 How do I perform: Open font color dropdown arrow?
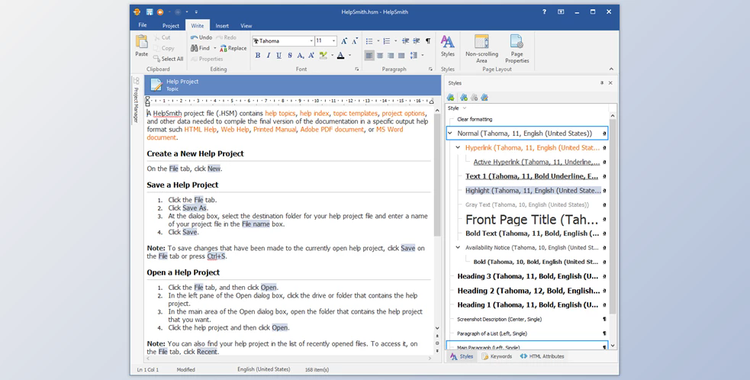click(x=350, y=56)
